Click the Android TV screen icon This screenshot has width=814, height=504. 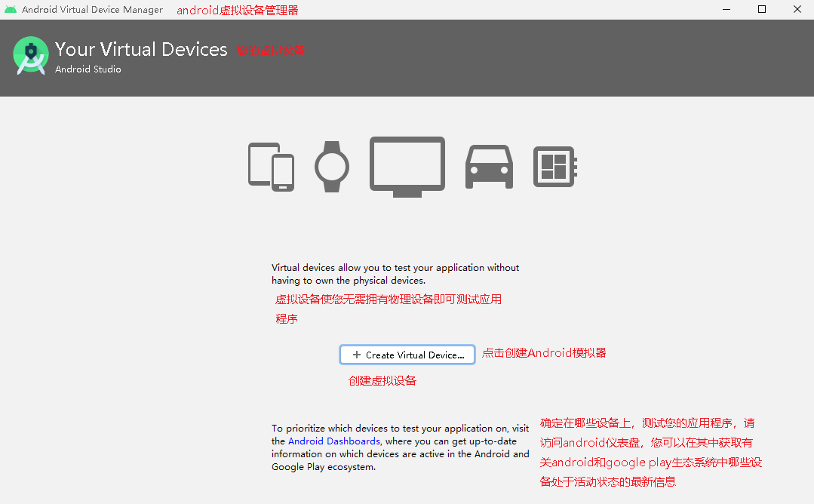[x=407, y=167]
